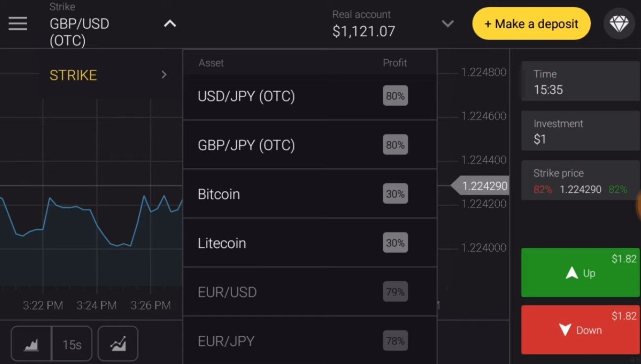The height and width of the screenshot is (364, 641).
Task: Open the chart indicators icon
Action: (x=118, y=343)
